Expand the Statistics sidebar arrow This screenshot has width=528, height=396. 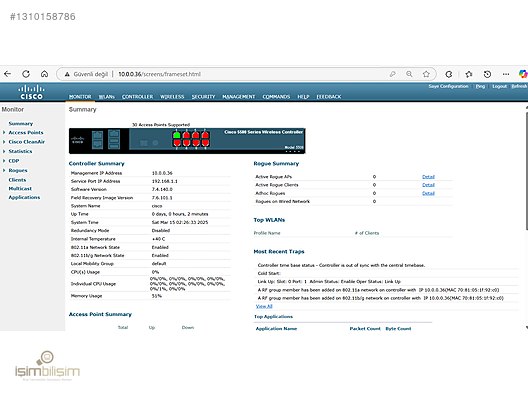(x=4, y=151)
